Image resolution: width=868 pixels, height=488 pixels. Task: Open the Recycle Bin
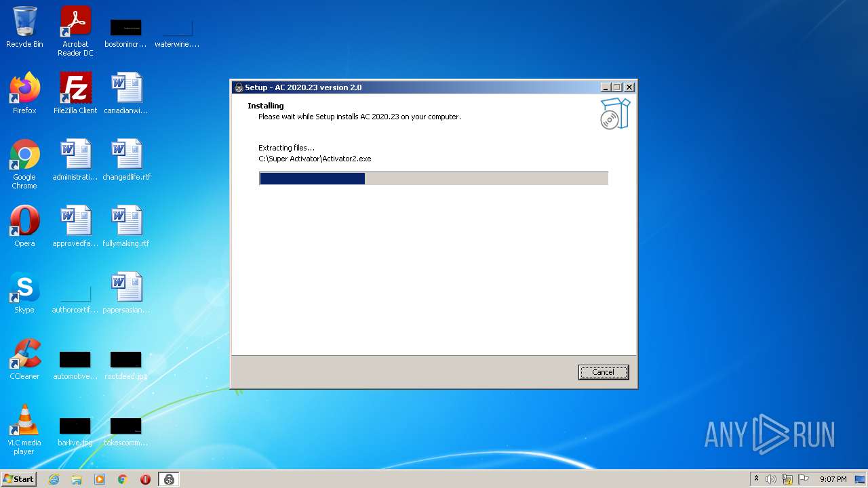(x=24, y=28)
